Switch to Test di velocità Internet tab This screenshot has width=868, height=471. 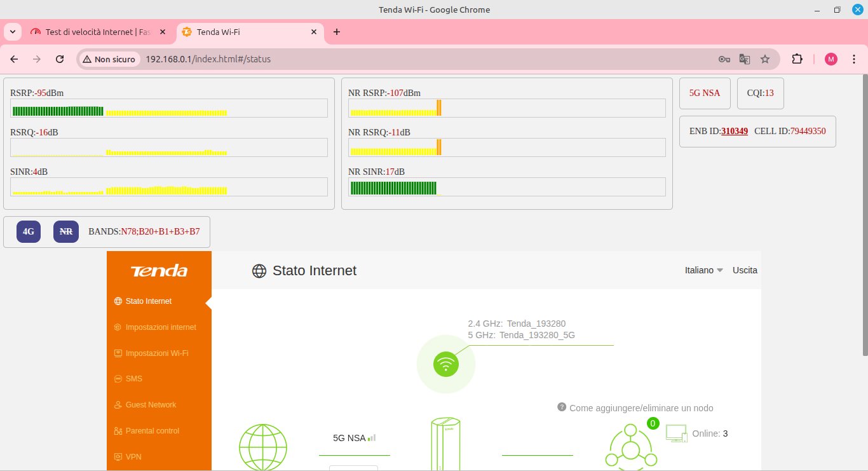(x=95, y=32)
